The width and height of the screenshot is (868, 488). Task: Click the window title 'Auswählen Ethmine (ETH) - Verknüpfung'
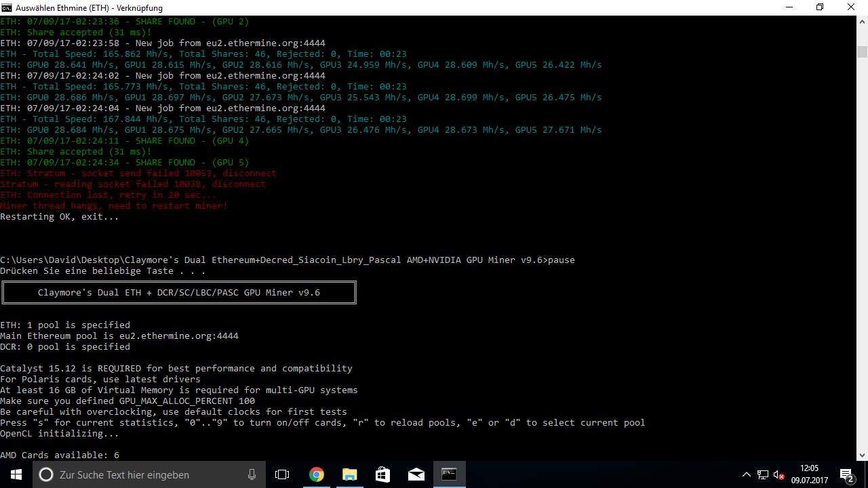click(x=90, y=8)
